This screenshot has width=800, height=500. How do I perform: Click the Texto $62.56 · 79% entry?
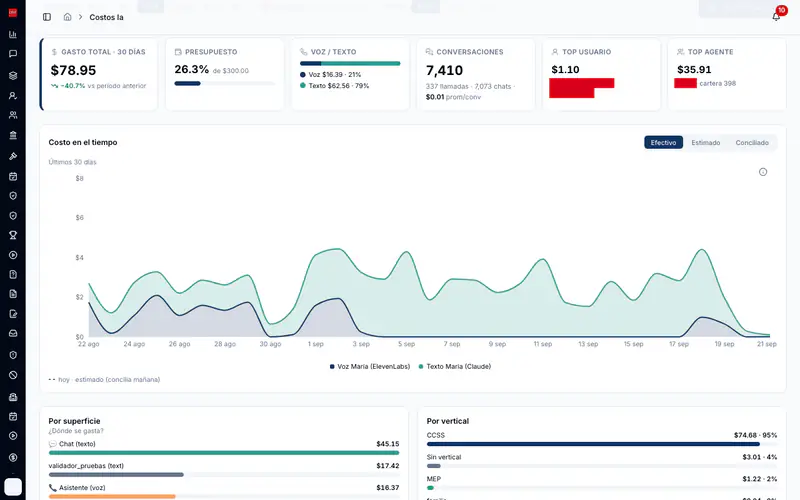click(x=335, y=86)
